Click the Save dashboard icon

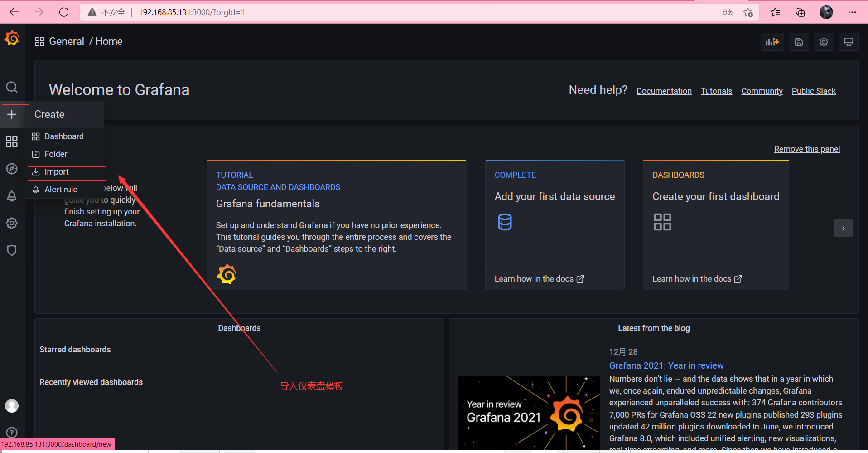click(x=799, y=42)
